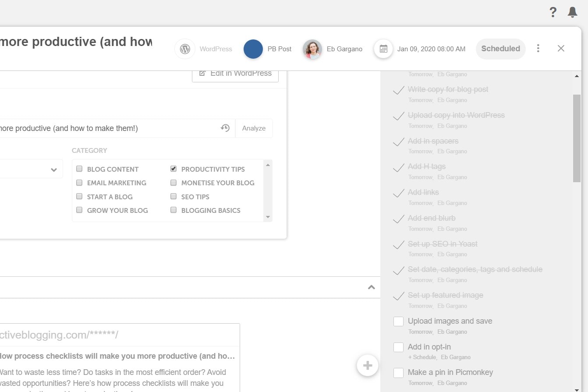Tick the Add in opt-in task checkbox
588x392 pixels.
tap(398, 347)
